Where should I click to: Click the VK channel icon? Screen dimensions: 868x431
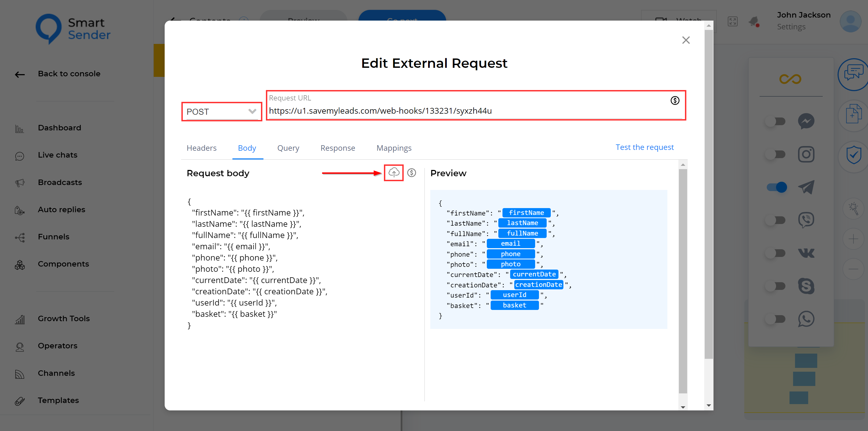coord(806,253)
